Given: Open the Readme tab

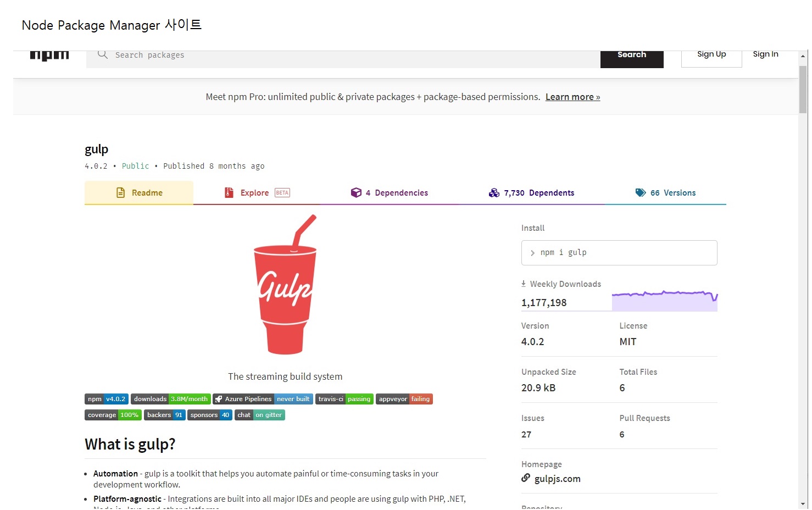Looking at the screenshot, I should [139, 193].
